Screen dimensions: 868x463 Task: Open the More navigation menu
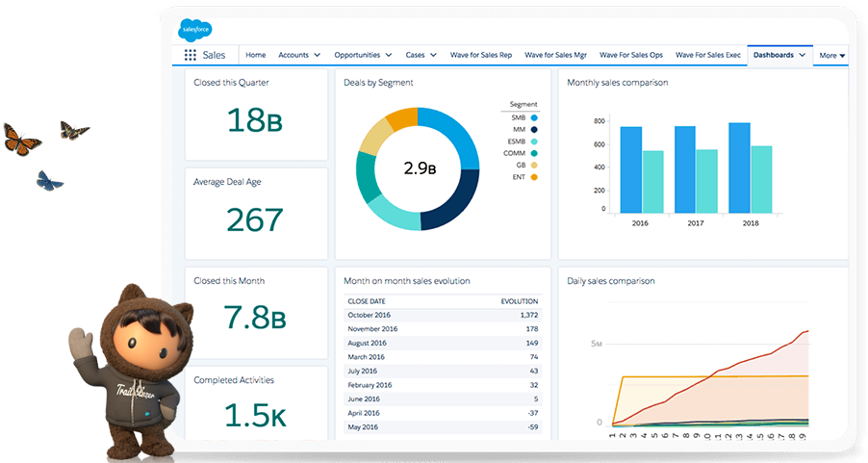click(x=832, y=56)
